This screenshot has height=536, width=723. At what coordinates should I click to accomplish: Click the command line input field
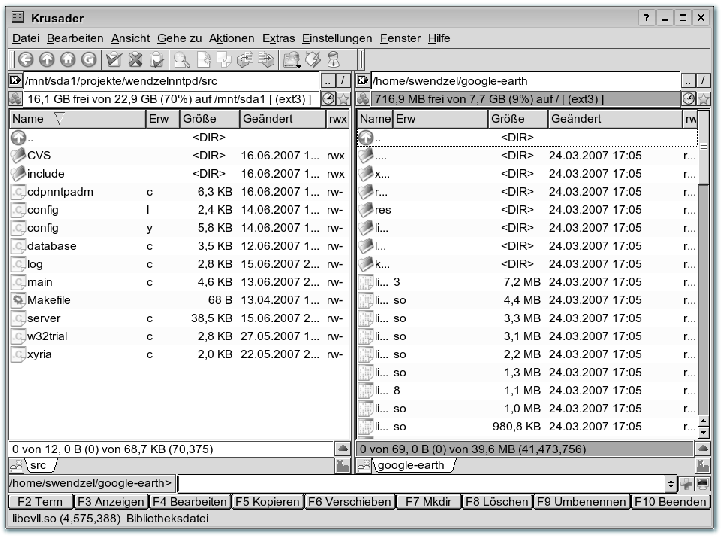pos(420,484)
